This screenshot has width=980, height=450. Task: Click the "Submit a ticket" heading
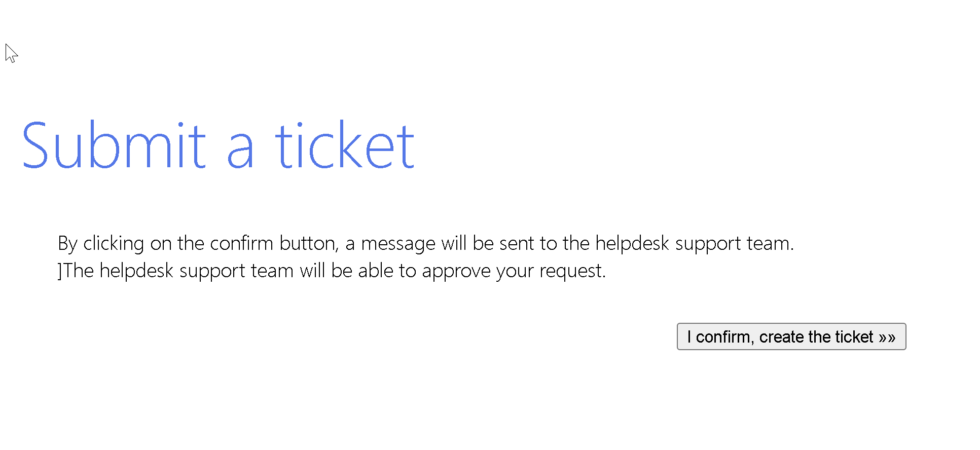coord(218,145)
